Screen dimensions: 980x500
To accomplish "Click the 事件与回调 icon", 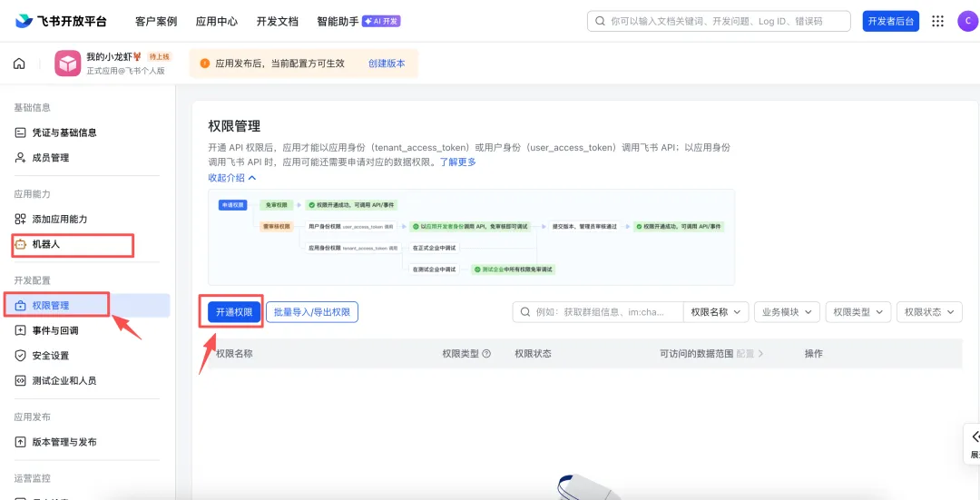I will 20,330.
